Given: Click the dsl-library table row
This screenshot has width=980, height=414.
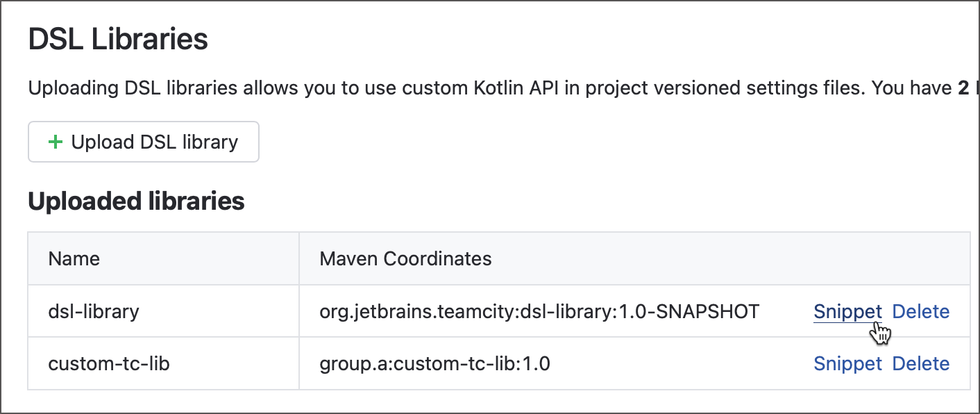Looking at the screenshot, I should coord(486,311).
